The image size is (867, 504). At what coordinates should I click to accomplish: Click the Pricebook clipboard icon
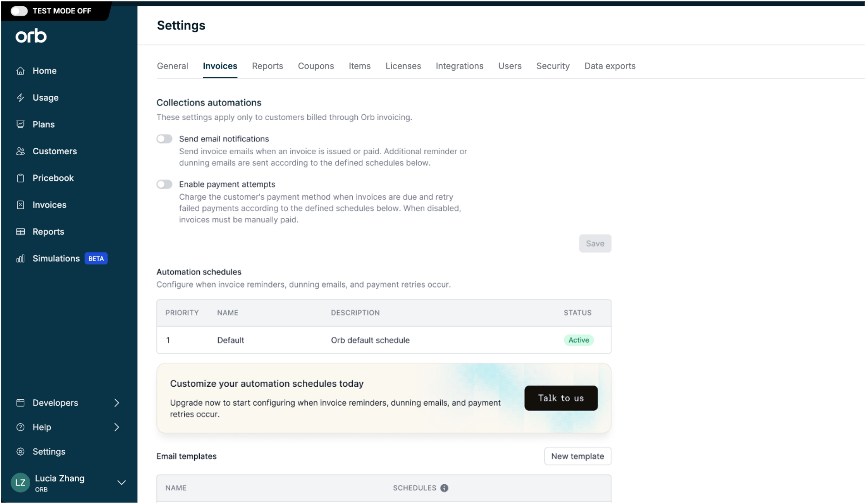[20, 178]
